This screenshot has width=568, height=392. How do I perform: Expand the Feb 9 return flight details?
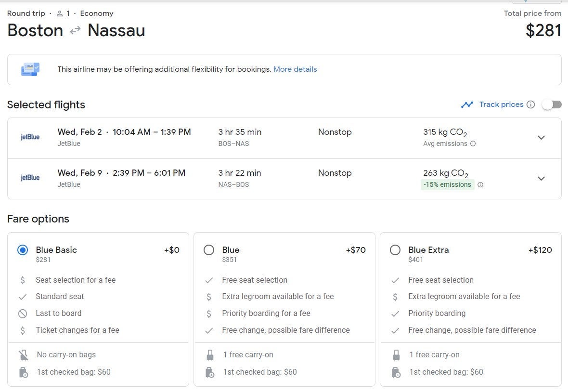coord(541,179)
